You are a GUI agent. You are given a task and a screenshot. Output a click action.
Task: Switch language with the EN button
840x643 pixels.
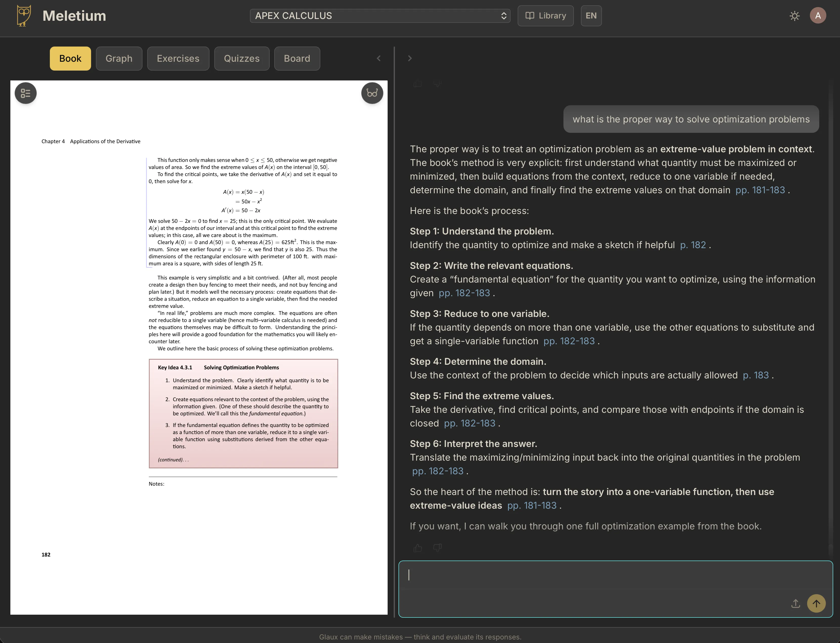591,16
